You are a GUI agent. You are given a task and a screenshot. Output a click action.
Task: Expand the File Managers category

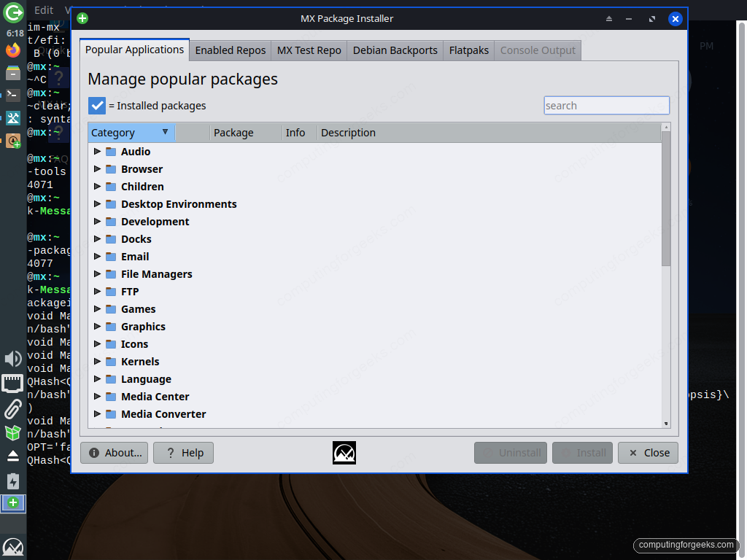[97, 274]
